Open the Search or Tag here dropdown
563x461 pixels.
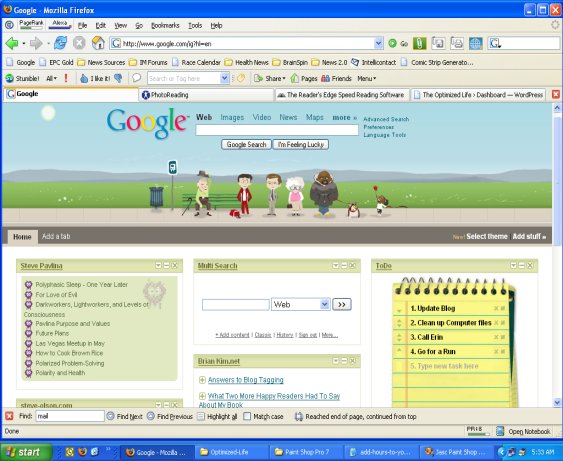click(x=225, y=78)
